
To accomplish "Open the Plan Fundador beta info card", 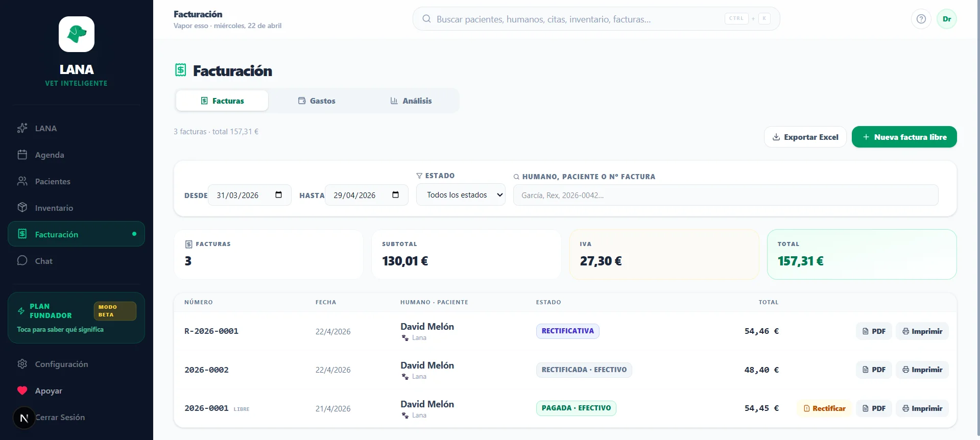I will (76, 317).
